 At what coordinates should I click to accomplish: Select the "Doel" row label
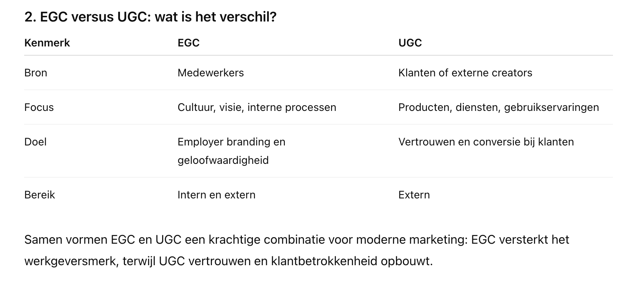tap(35, 142)
